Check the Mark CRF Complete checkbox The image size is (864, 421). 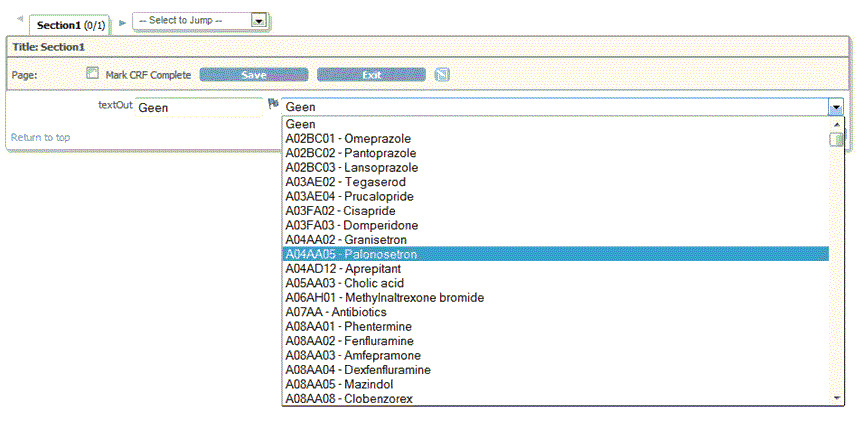click(x=93, y=74)
